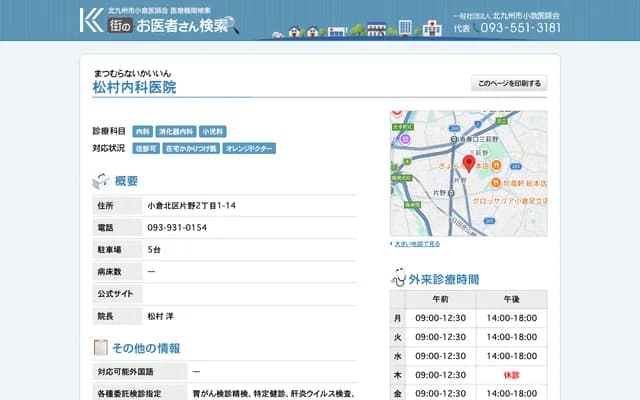Select the 小児科 department tag

(213, 131)
